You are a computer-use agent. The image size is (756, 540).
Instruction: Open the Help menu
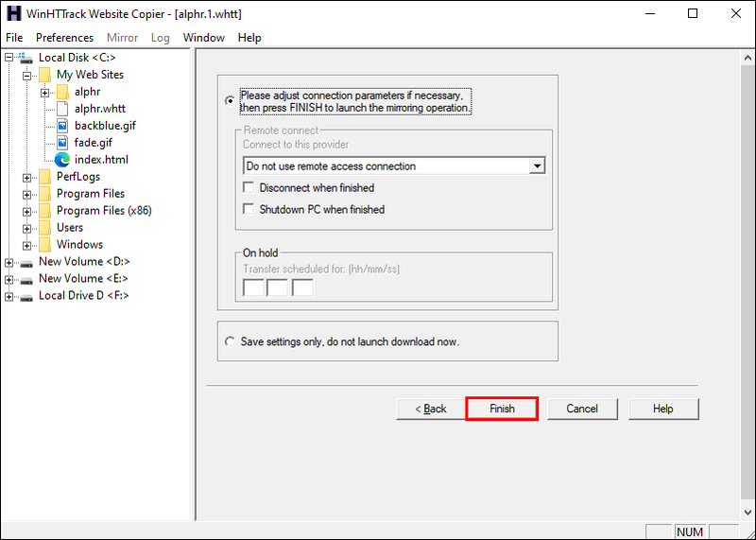(x=249, y=38)
